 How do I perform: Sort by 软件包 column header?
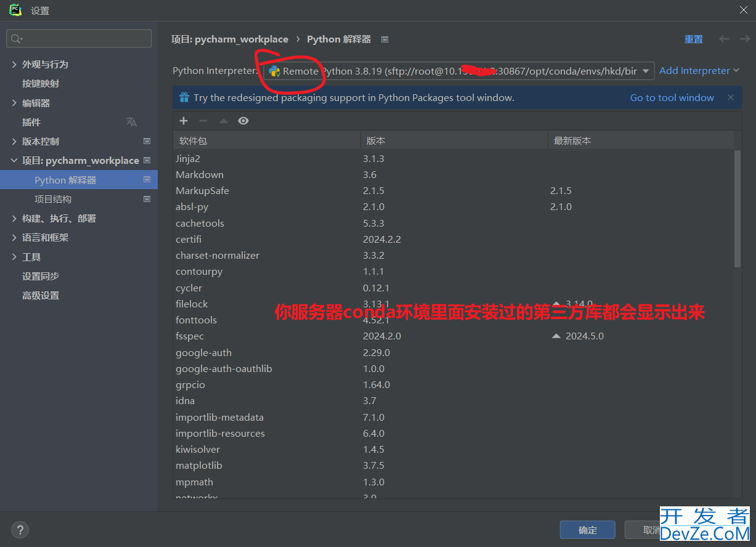point(267,140)
